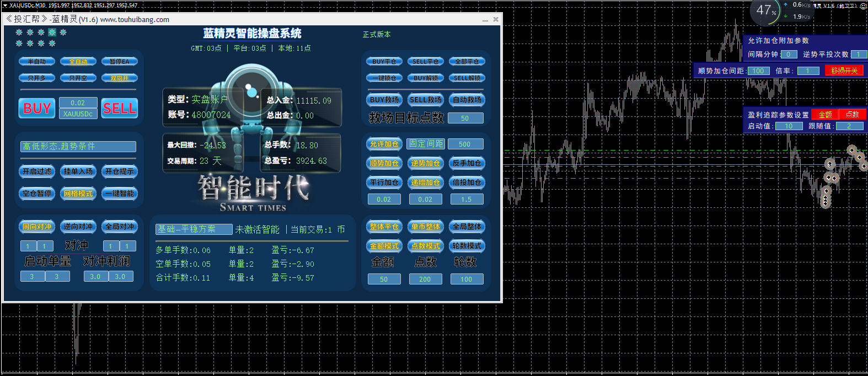Toggle 逆势加仓 button
868x376 pixels.
(x=426, y=163)
